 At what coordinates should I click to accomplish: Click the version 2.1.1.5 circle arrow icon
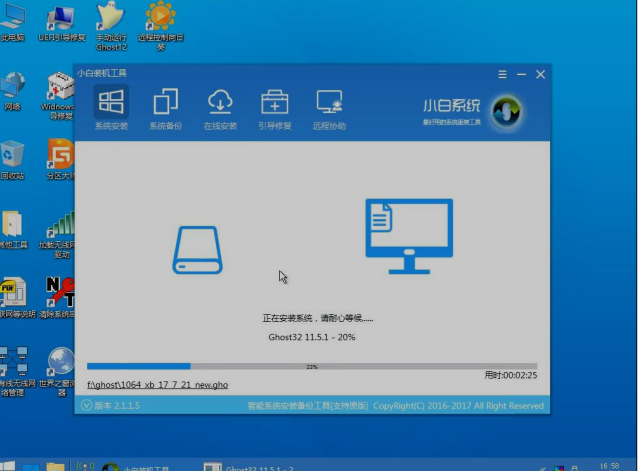(85, 406)
